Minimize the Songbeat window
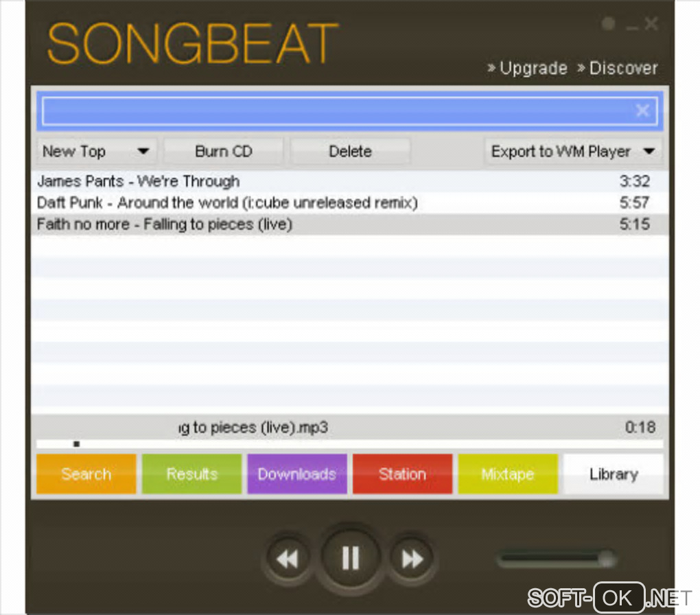Viewport: 700px width, 615px height. 631,27
